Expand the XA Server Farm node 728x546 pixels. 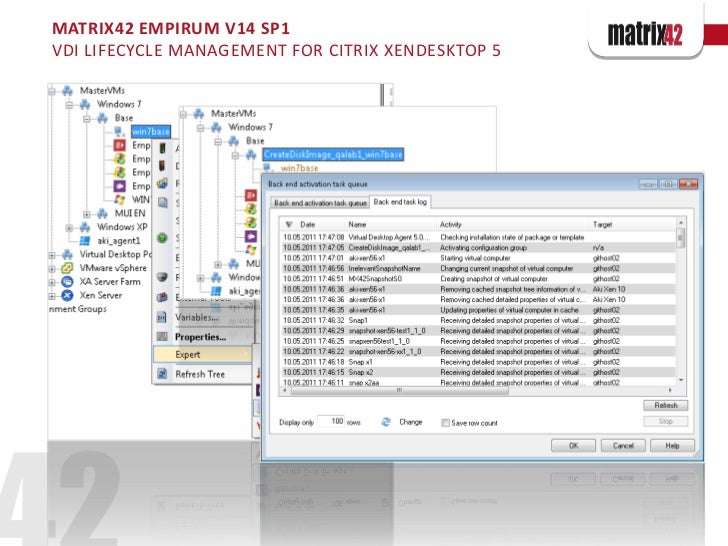[x=52, y=282]
